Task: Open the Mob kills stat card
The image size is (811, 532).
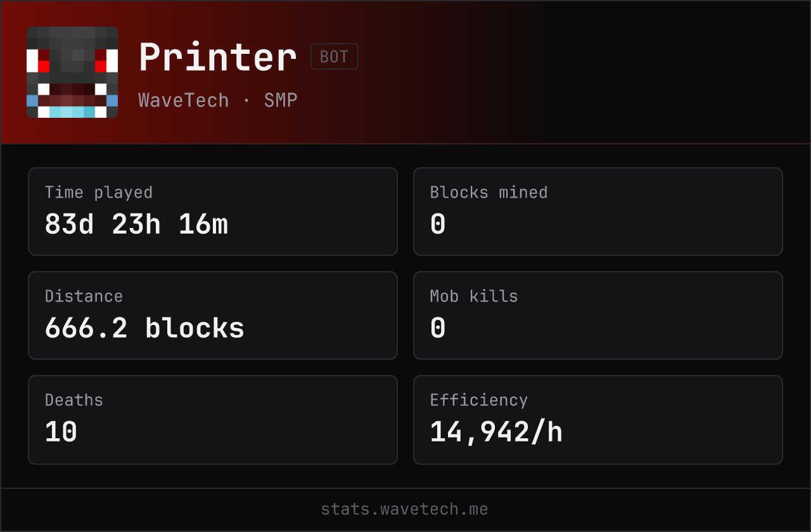Action: click(598, 315)
